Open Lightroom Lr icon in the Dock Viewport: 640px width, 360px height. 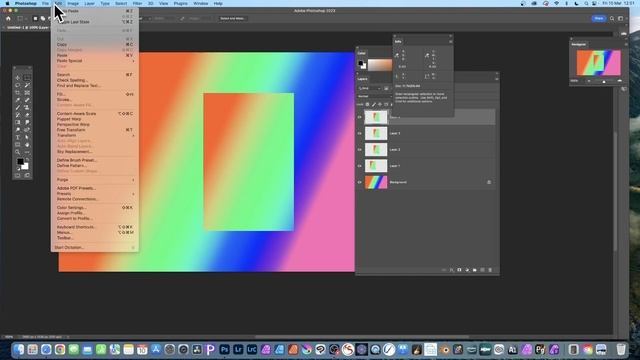pyautogui.click(x=238, y=349)
